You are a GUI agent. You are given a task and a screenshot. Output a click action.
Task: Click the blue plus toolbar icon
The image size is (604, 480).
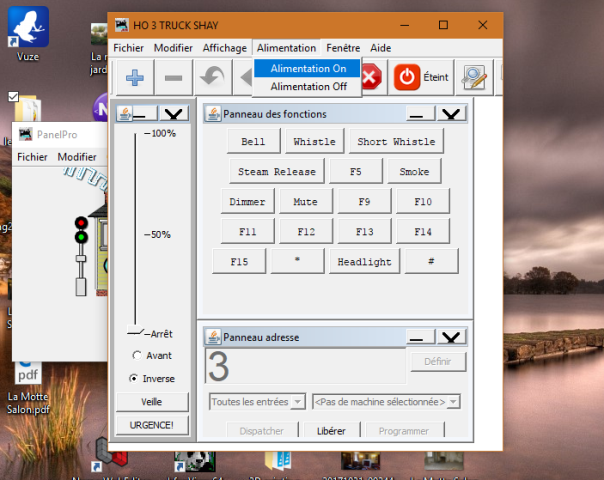134,77
